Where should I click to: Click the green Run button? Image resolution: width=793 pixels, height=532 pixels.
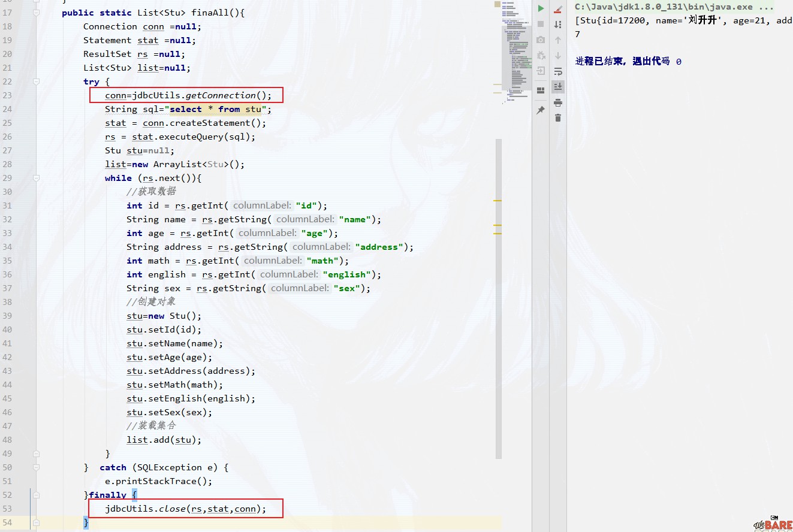(541, 8)
